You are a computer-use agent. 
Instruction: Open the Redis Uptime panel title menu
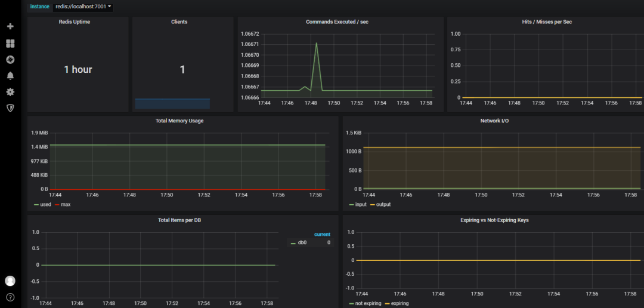point(75,22)
